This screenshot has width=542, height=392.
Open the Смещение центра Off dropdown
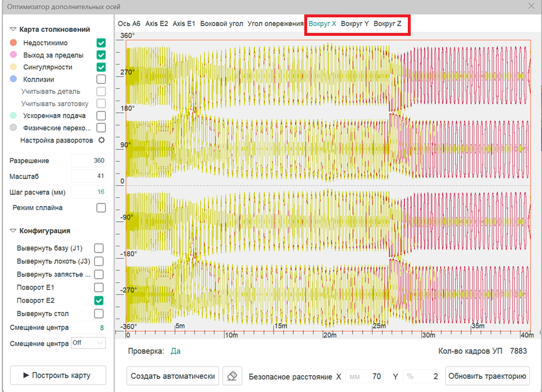click(x=89, y=343)
